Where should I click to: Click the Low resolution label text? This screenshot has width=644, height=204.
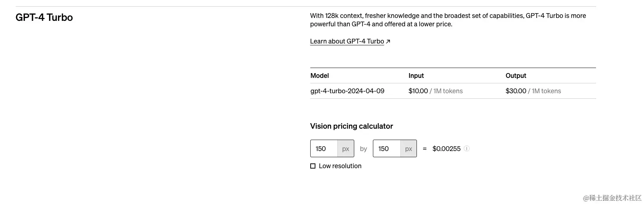tap(340, 166)
